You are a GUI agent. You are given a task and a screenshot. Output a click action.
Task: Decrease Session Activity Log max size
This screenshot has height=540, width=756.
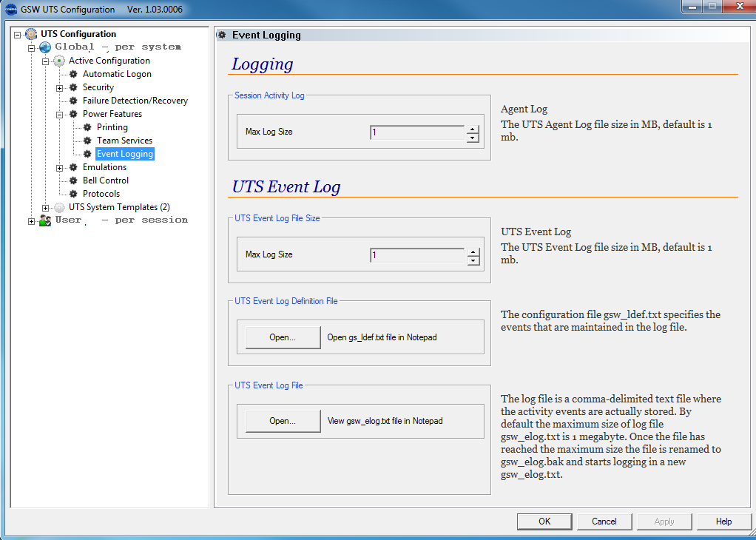point(473,138)
